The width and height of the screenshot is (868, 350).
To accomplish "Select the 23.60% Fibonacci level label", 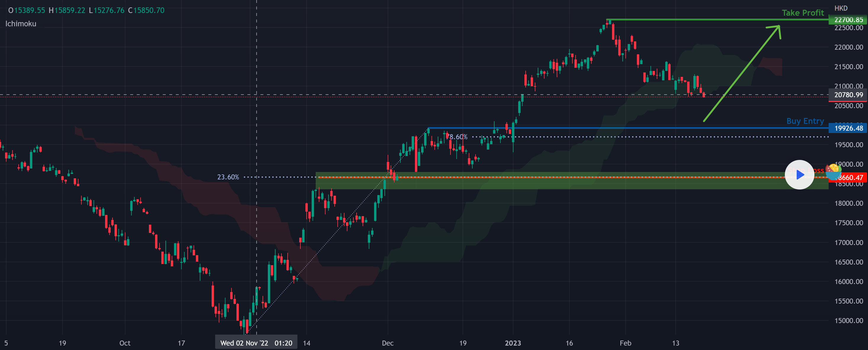I will click(x=228, y=177).
